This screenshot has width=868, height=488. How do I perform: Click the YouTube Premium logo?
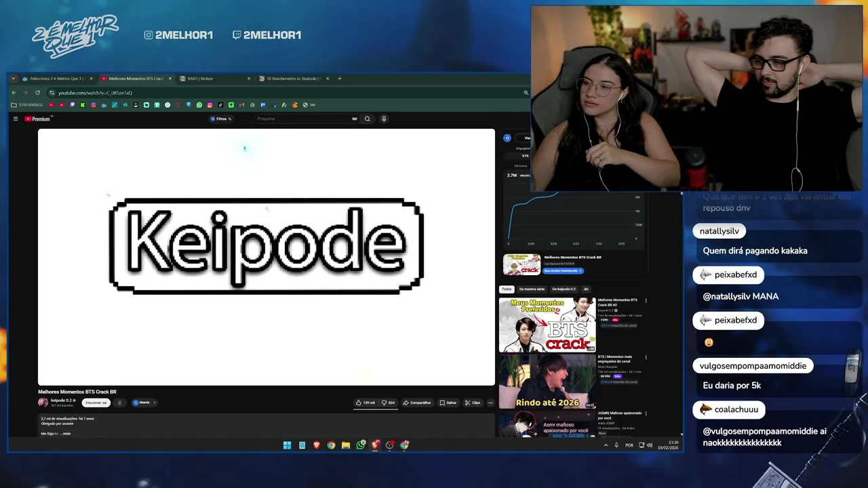point(37,119)
